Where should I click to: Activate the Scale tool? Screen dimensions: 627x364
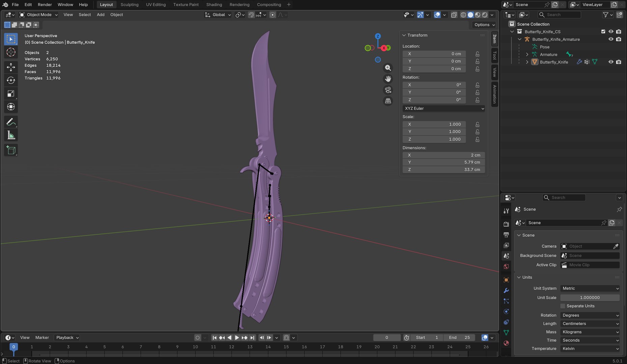coord(11,94)
